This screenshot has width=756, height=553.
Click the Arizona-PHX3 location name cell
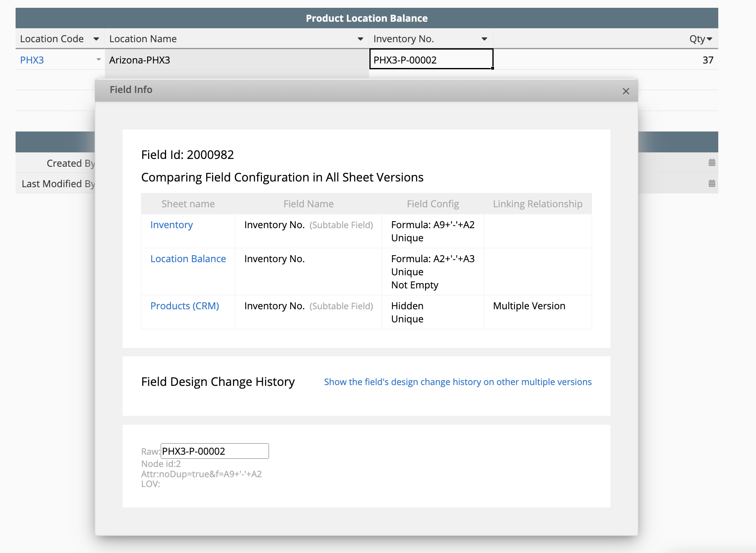tap(237, 60)
